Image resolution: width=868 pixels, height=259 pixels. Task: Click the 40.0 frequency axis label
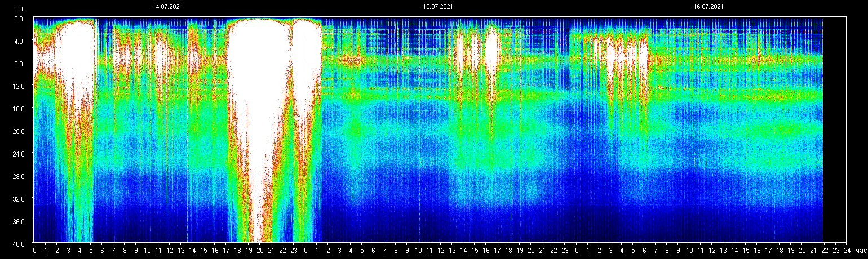pos(17,243)
